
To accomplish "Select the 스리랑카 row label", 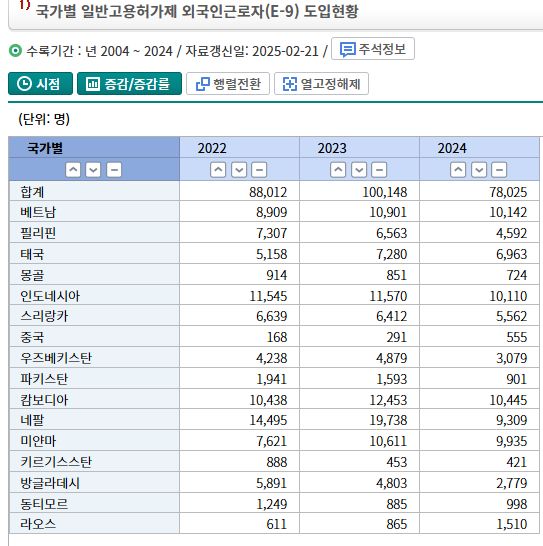I will [x=44, y=316].
